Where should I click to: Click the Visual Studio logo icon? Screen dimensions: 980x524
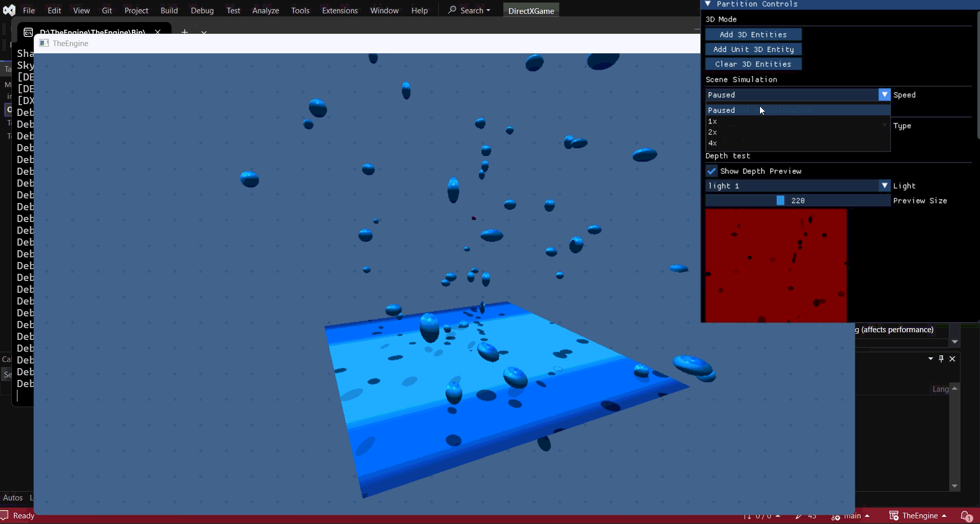point(9,10)
